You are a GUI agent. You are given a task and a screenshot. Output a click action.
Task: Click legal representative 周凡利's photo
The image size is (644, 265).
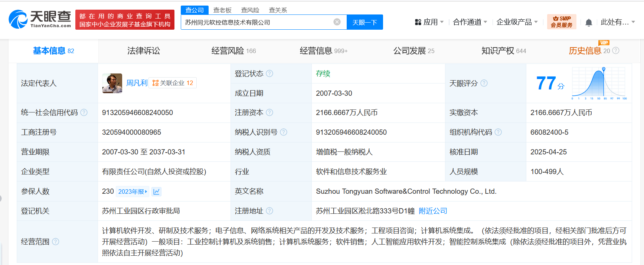click(x=112, y=83)
